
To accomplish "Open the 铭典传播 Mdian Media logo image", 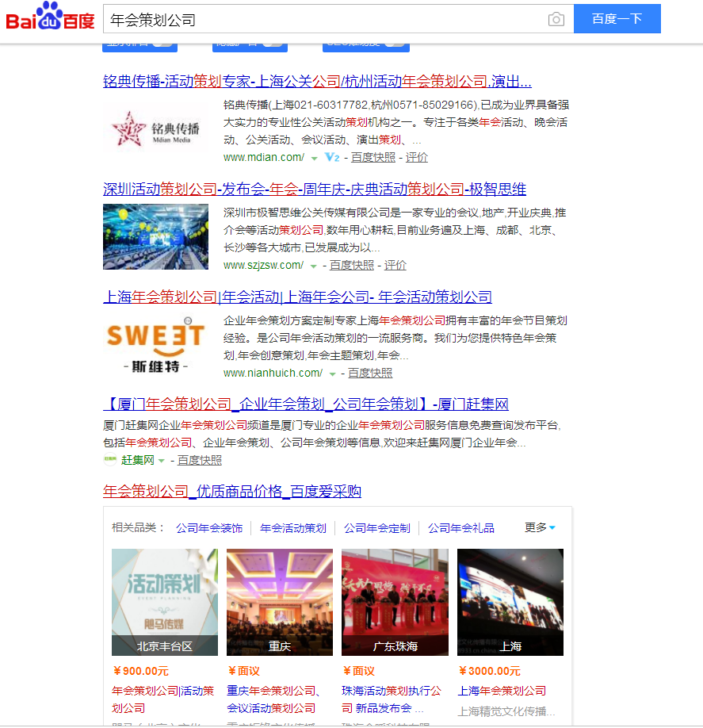I will click(156, 128).
